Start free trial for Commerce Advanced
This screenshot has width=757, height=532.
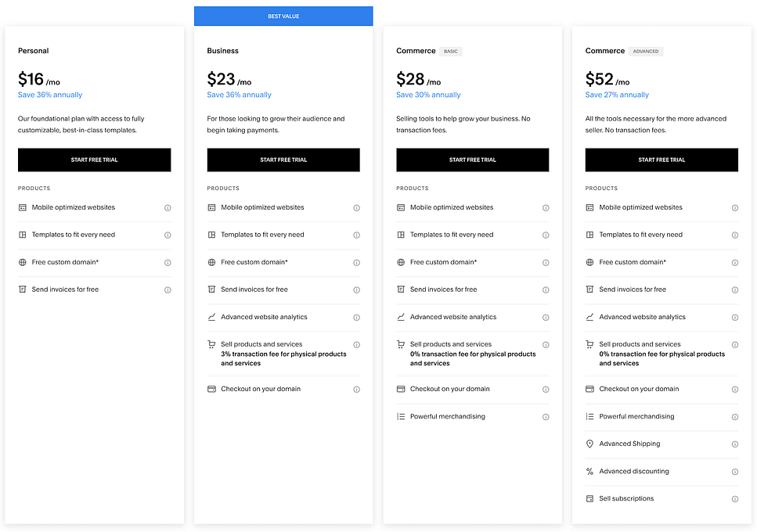pyautogui.click(x=661, y=160)
